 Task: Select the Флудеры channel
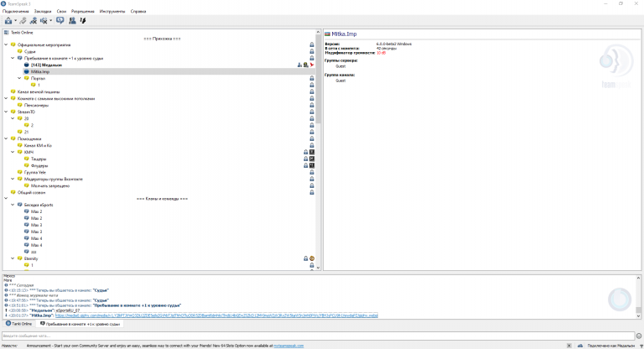[39, 165]
